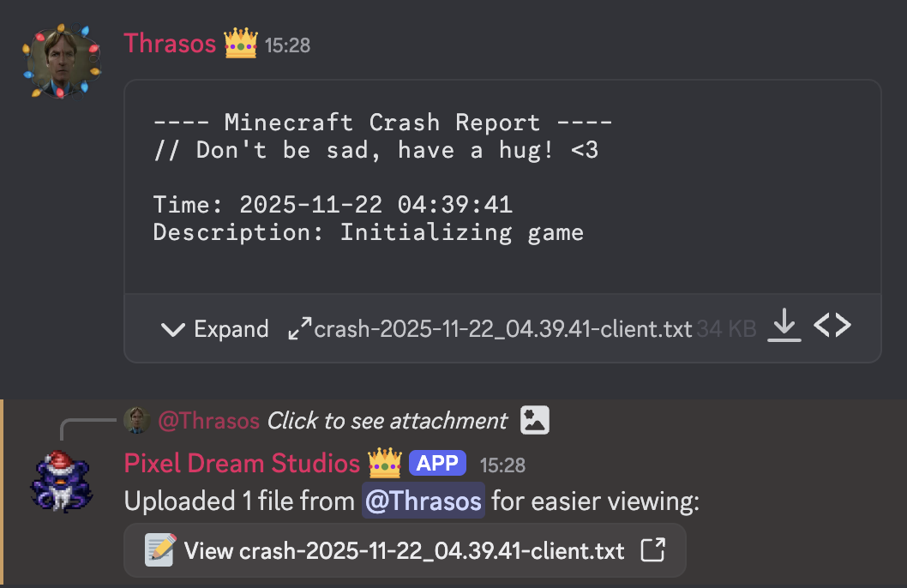Click the crown badge beside Thrasos
This screenshot has height=588, width=907.
pos(241,44)
